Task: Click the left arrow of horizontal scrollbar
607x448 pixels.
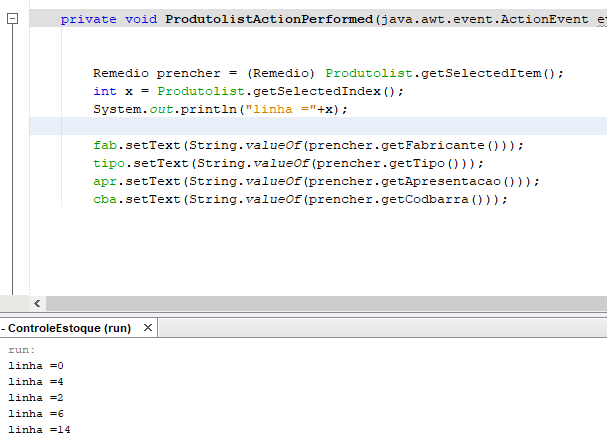Action: point(37,304)
